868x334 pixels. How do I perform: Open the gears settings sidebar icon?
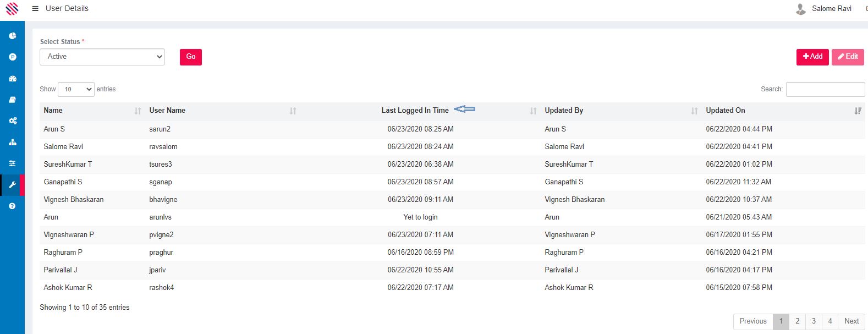tap(12, 121)
